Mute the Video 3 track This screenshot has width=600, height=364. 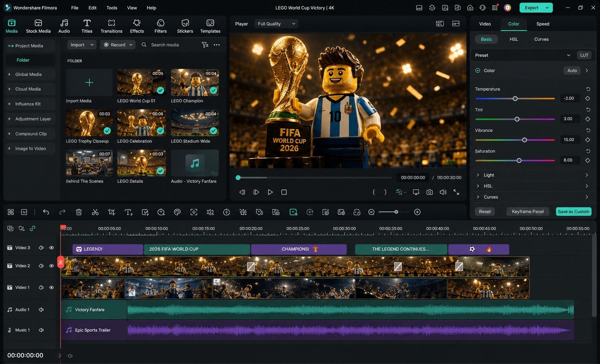click(x=41, y=248)
